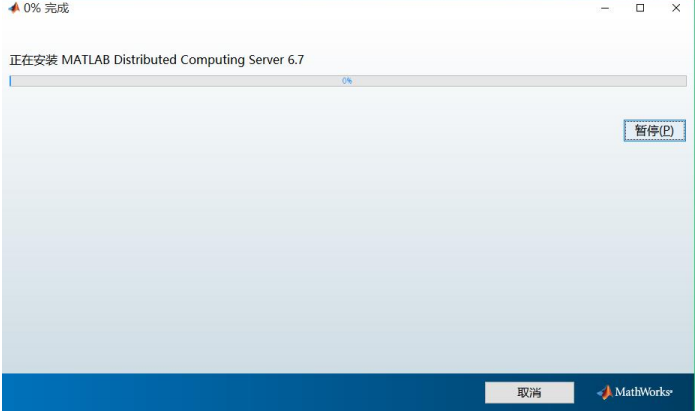Click the 0% label inside the progress bar
The width and height of the screenshot is (695, 411).
point(347,81)
